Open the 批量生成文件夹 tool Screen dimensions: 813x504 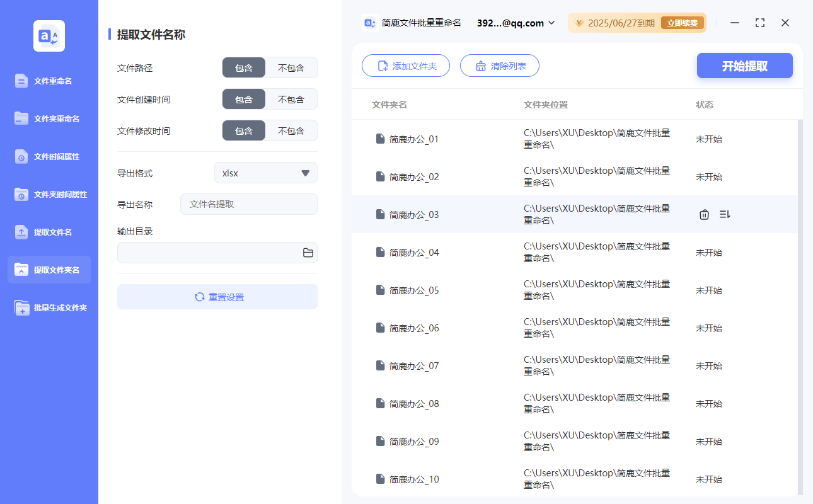(49, 307)
